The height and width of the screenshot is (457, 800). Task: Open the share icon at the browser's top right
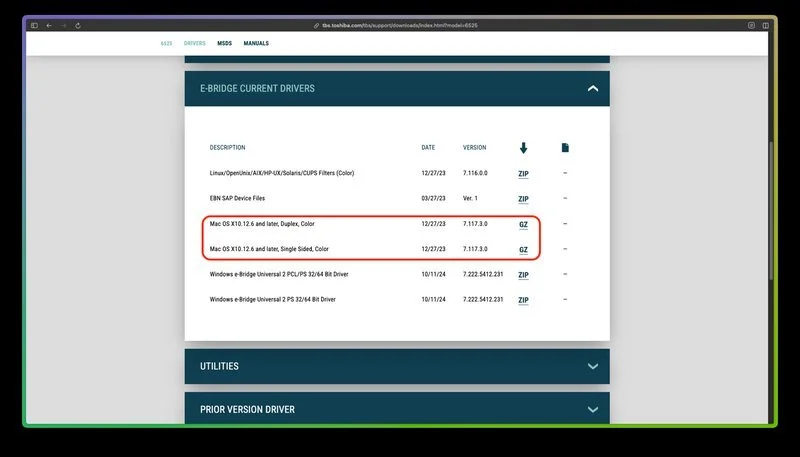coord(751,26)
